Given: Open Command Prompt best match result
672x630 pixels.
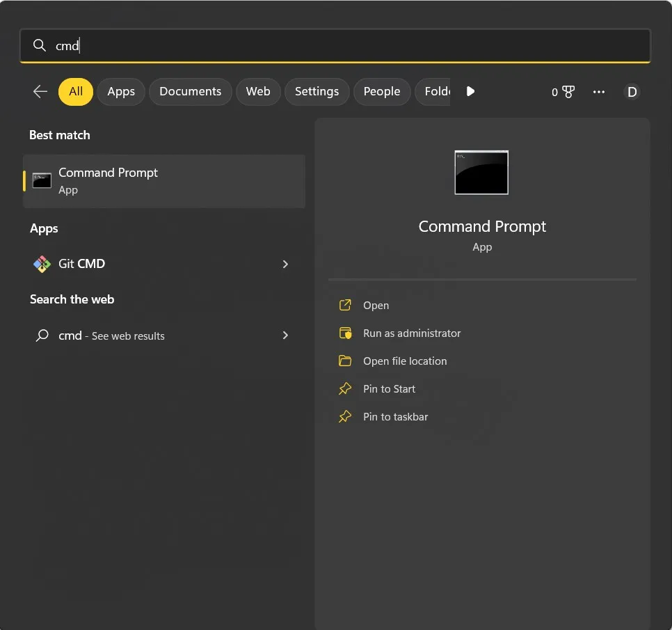Looking at the screenshot, I should (164, 181).
